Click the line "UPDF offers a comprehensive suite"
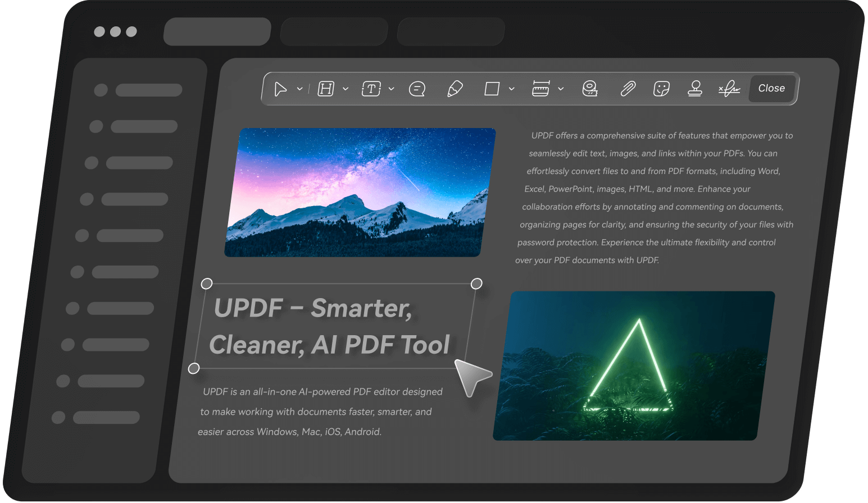 pyautogui.click(x=662, y=135)
